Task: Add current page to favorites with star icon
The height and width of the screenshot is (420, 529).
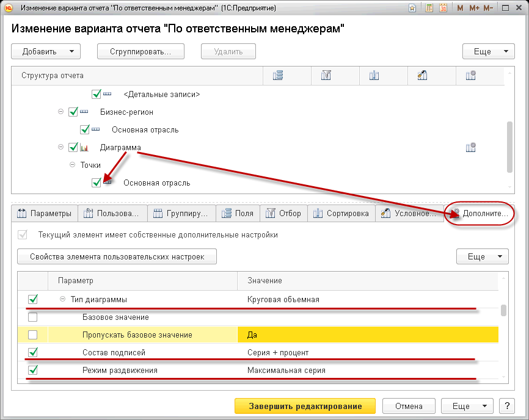Action: coord(414,9)
